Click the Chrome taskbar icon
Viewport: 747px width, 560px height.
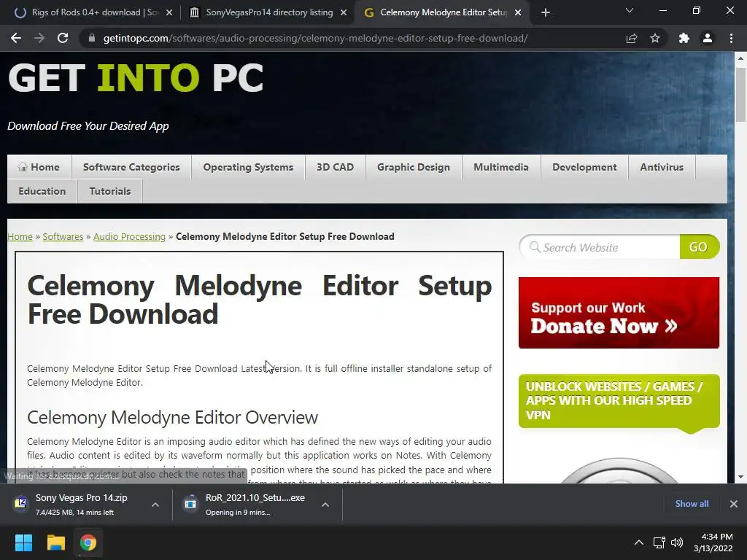88,542
